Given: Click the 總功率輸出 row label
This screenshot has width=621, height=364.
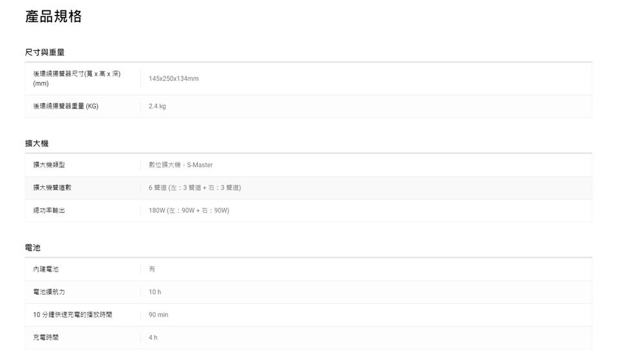Looking at the screenshot, I should pyautogui.click(x=49, y=210).
